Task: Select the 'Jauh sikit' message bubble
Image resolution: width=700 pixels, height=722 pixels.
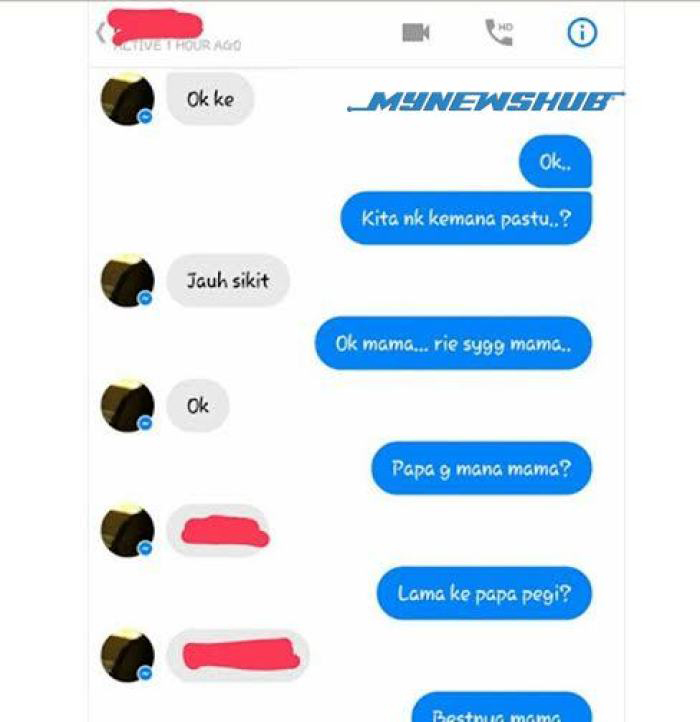Action: tap(228, 280)
